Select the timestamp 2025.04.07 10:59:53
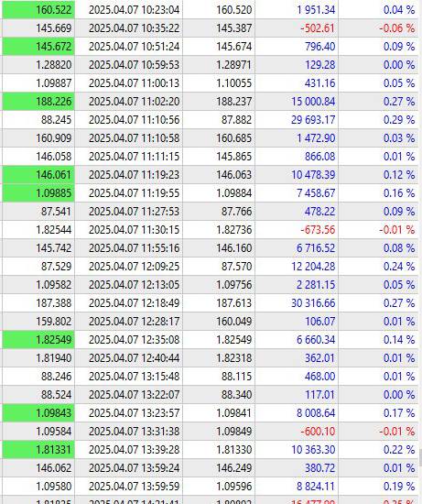This screenshot has width=422, height=504. [x=134, y=65]
